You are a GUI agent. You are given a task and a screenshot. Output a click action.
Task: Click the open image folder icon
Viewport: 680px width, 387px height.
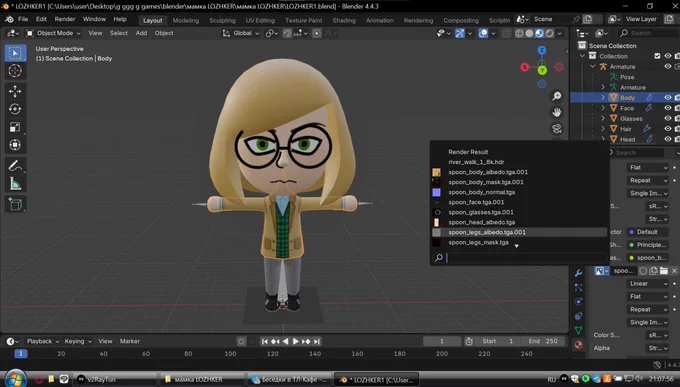pyautogui.click(x=664, y=271)
